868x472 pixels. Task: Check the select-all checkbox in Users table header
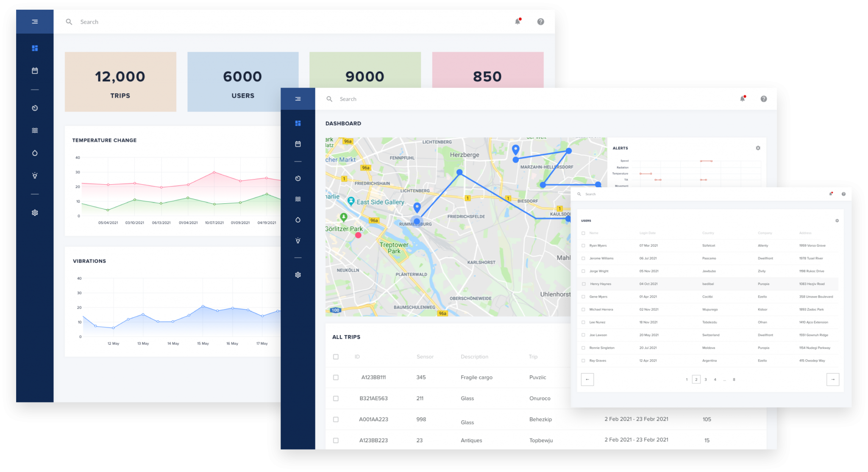point(583,233)
